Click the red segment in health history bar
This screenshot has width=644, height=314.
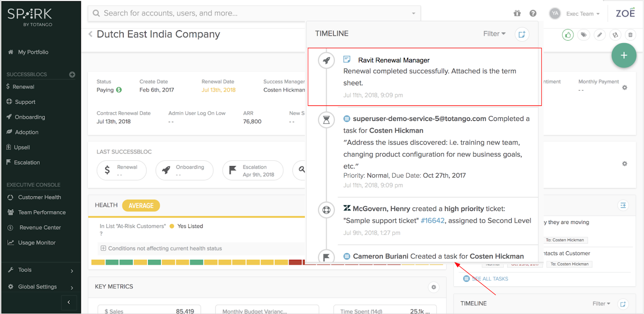tap(295, 262)
